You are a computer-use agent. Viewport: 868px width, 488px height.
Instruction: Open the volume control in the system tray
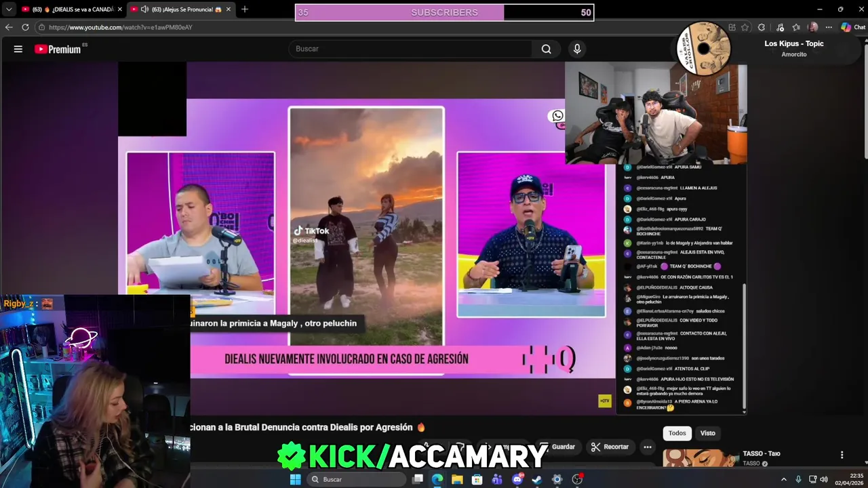pyautogui.click(x=824, y=479)
